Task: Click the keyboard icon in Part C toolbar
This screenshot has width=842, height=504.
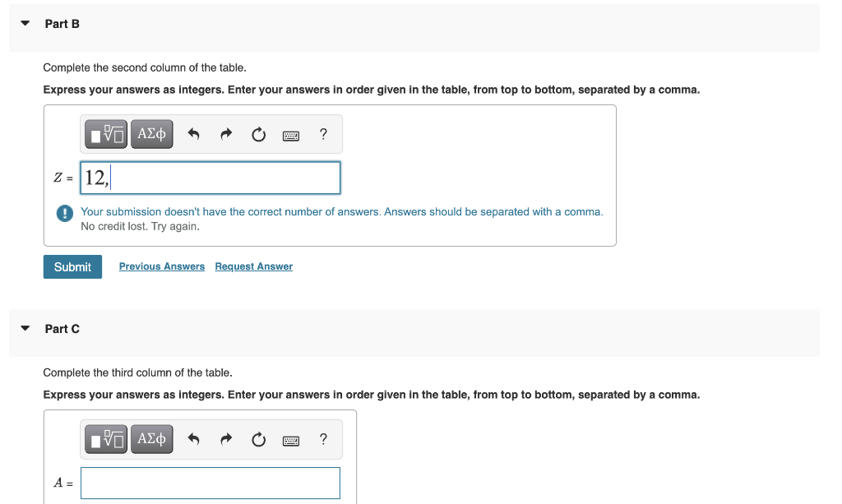Action: (x=291, y=439)
